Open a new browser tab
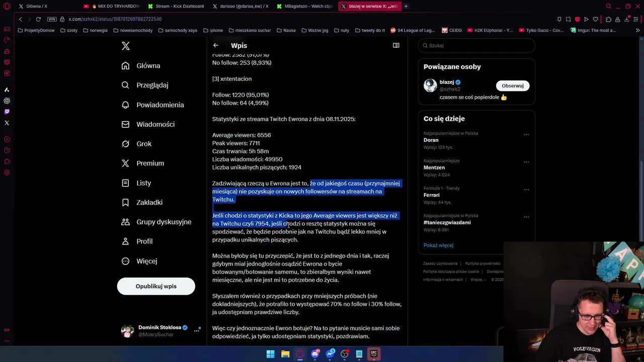The image size is (644, 362). click(406, 6)
